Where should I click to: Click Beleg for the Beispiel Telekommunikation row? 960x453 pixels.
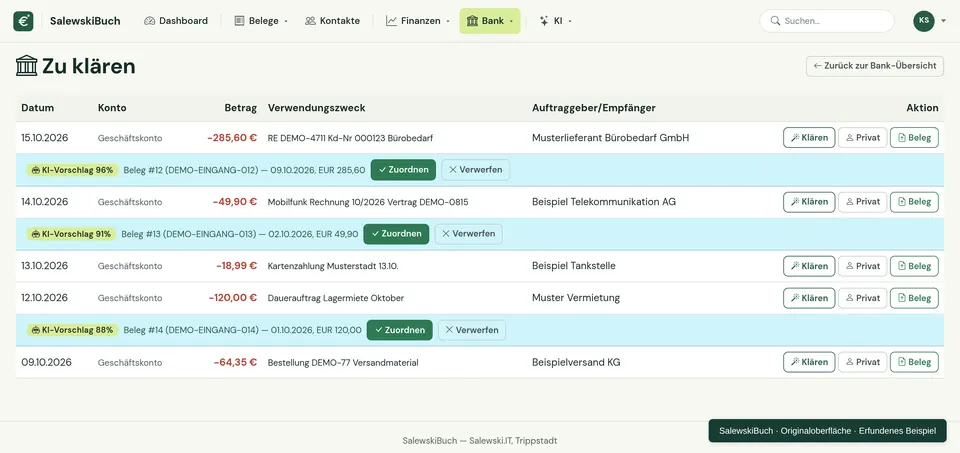pyautogui.click(x=914, y=201)
